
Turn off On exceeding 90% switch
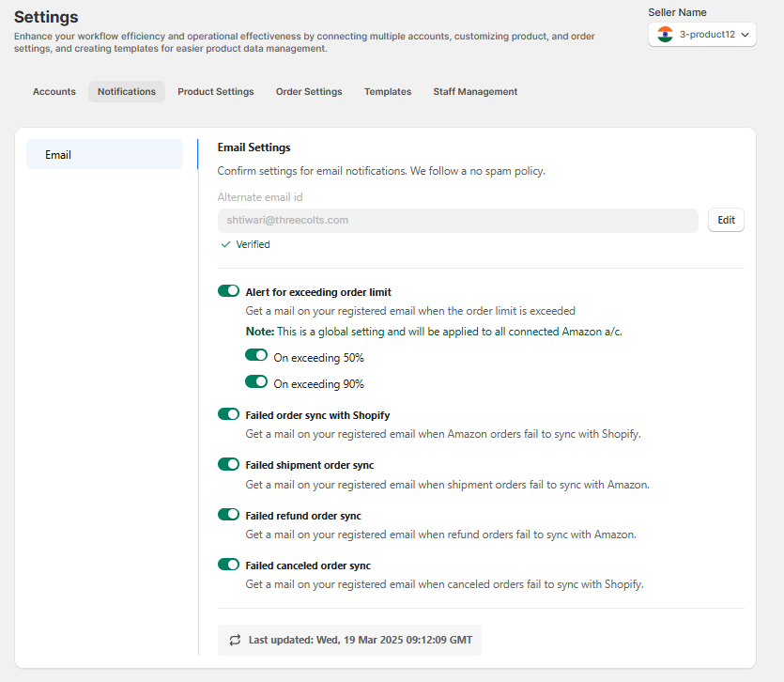(x=256, y=381)
